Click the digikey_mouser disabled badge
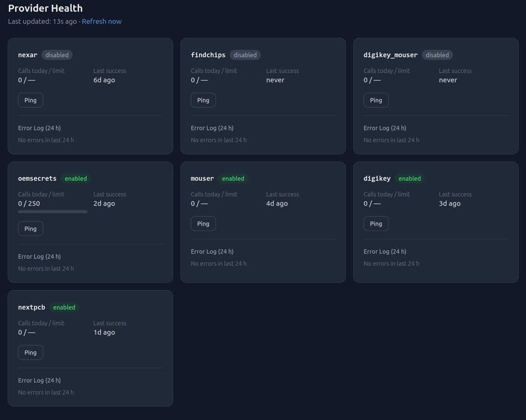526x420 pixels. tap(437, 55)
